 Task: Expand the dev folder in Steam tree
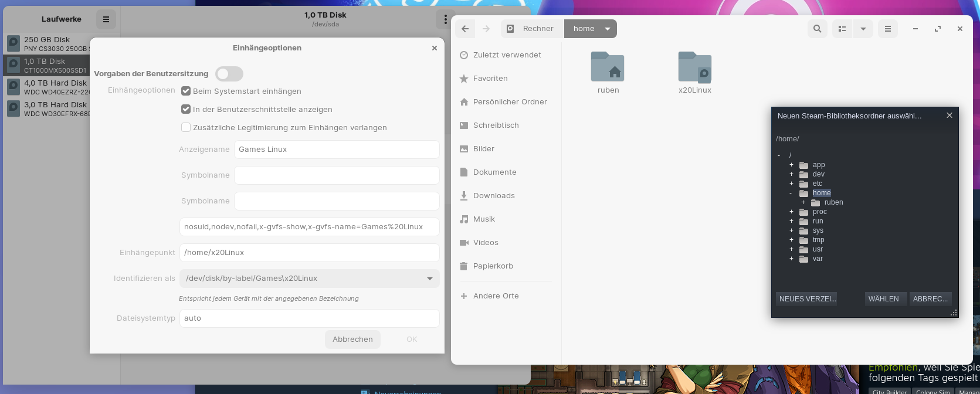pyautogui.click(x=791, y=174)
